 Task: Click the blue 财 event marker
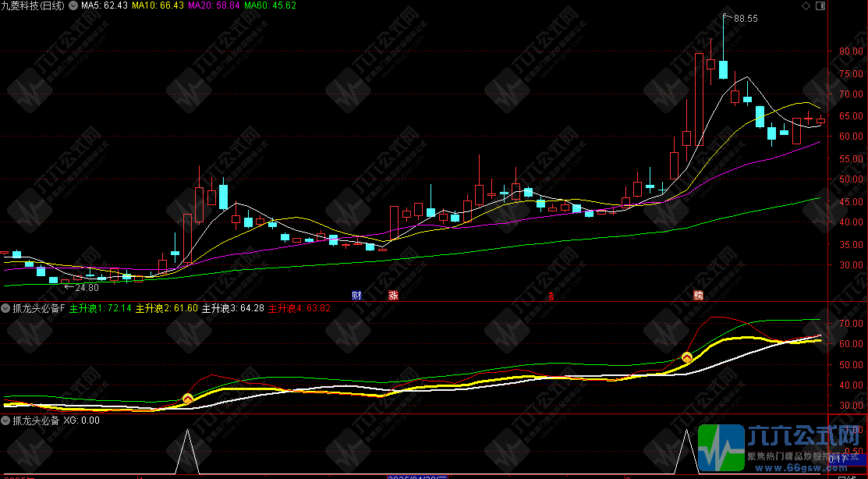tap(357, 296)
